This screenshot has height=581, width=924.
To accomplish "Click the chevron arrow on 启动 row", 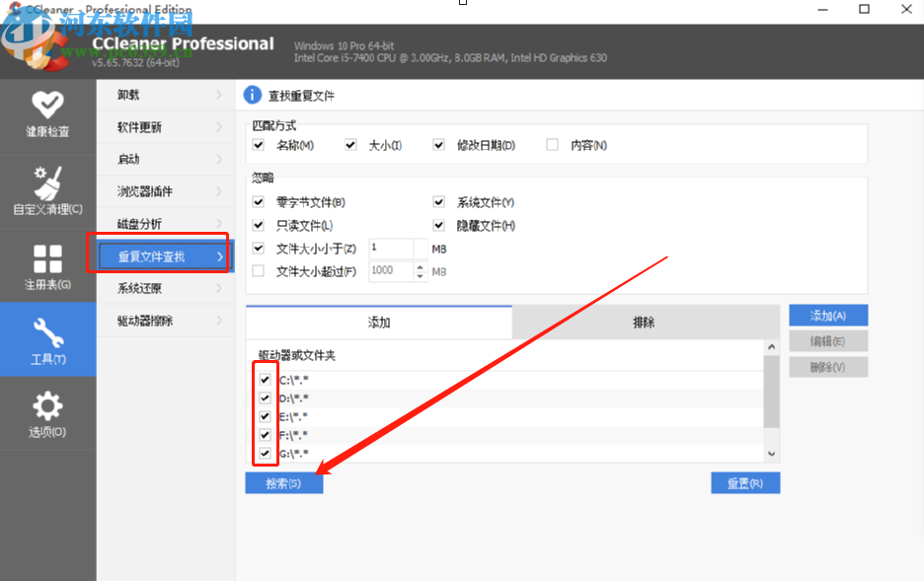I will [x=219, y=159].
